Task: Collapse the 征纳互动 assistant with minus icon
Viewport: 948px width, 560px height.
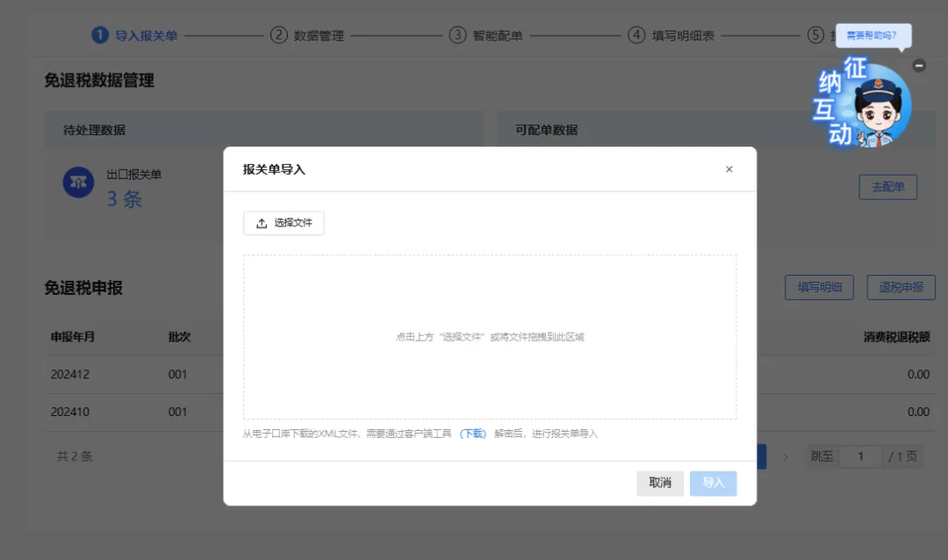Action: [919, 65]
